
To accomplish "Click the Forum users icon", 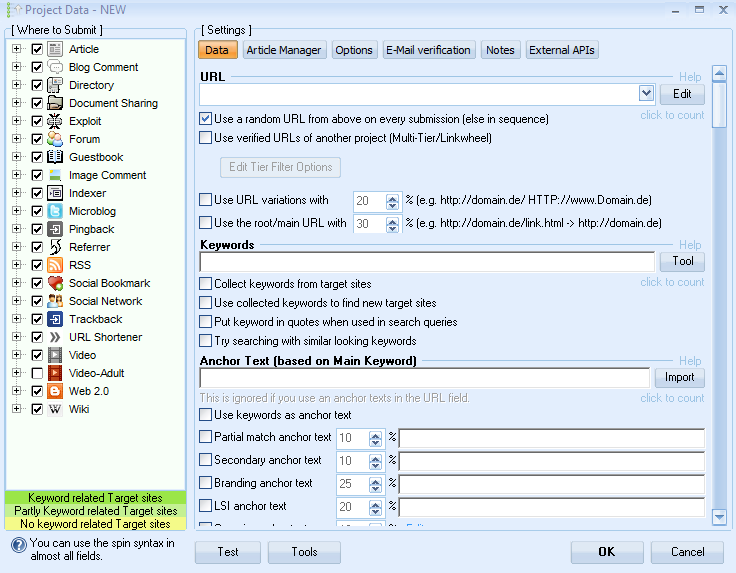I will click(x=55, y=139).
